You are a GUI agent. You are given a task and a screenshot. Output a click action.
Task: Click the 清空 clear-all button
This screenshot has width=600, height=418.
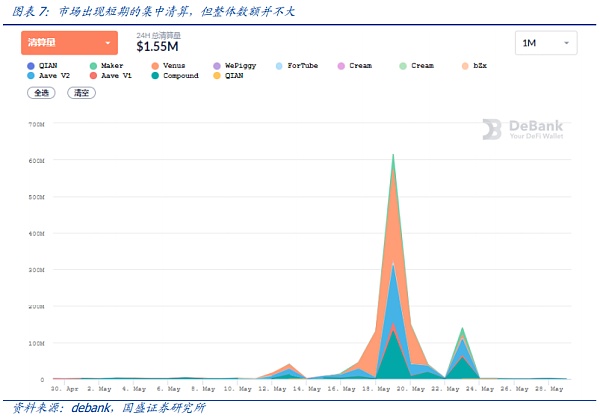tap(81, 92)
